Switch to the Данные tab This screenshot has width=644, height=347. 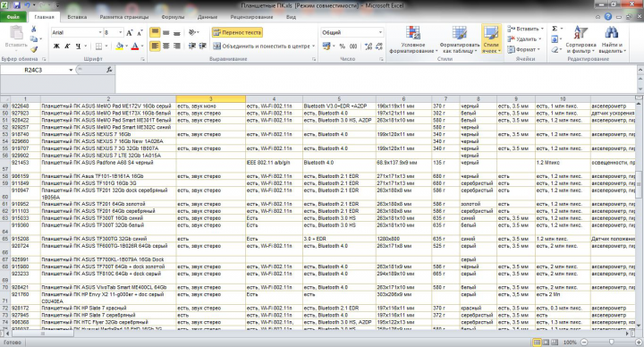[208, 17]
